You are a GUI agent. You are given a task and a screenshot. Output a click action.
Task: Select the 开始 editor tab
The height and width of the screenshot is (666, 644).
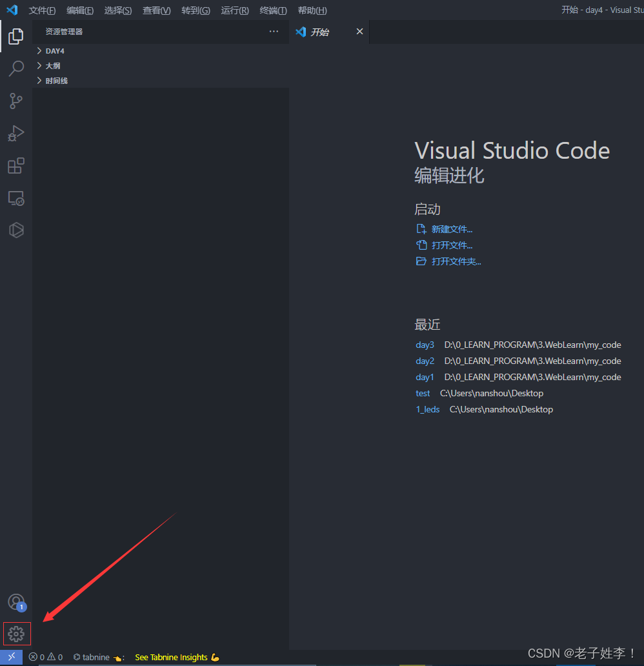coord(329,32)
